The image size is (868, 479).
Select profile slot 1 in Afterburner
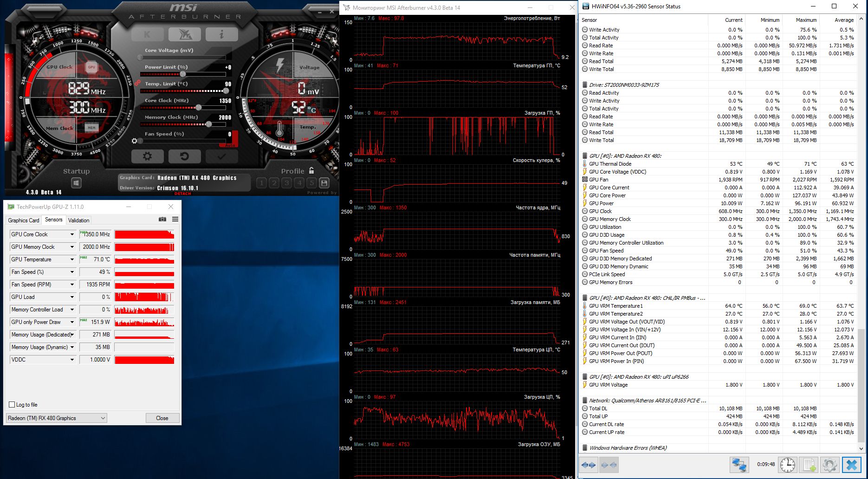click(x=261, y=183)
